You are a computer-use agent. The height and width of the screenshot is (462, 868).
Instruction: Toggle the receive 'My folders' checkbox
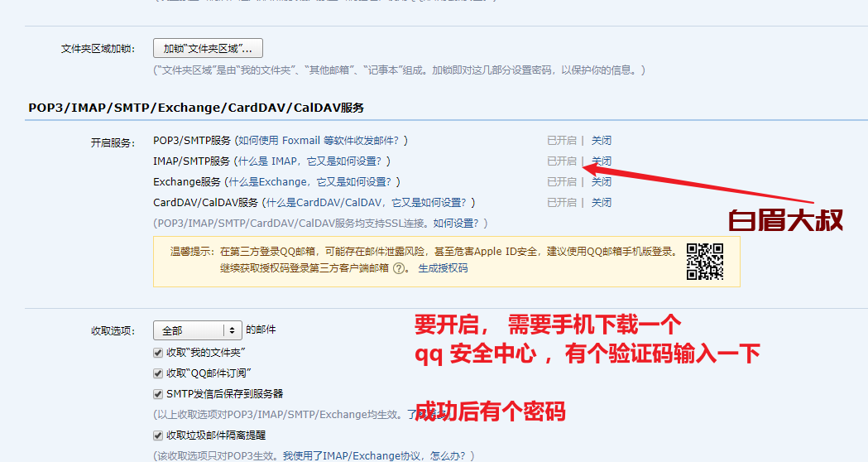click(158, 353)
